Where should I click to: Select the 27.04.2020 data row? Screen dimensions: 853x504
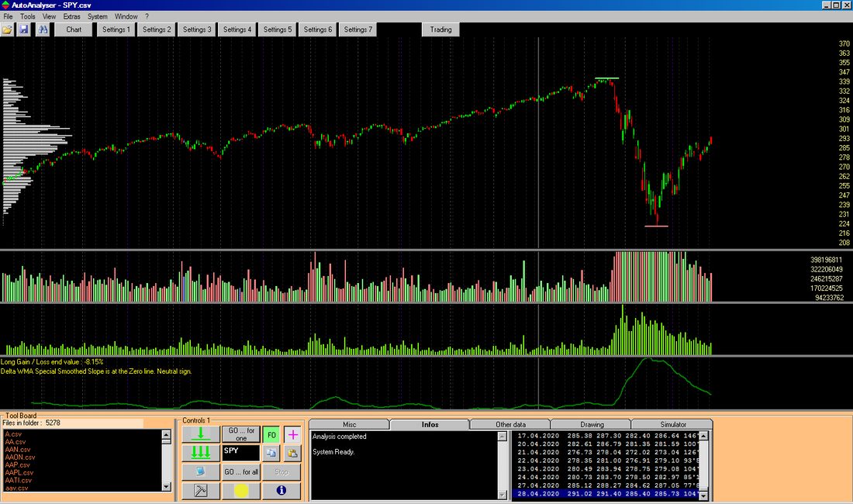pos(606,485)
